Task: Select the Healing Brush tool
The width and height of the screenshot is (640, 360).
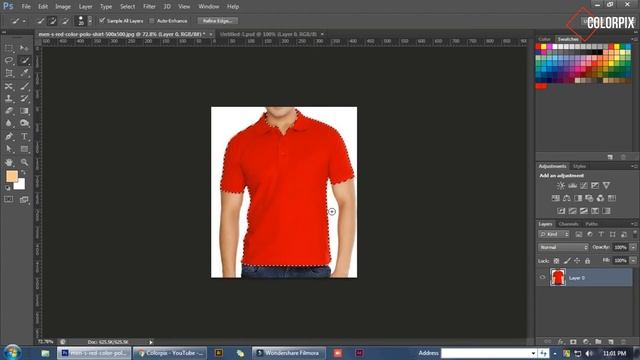Action: tap(9, 86)
